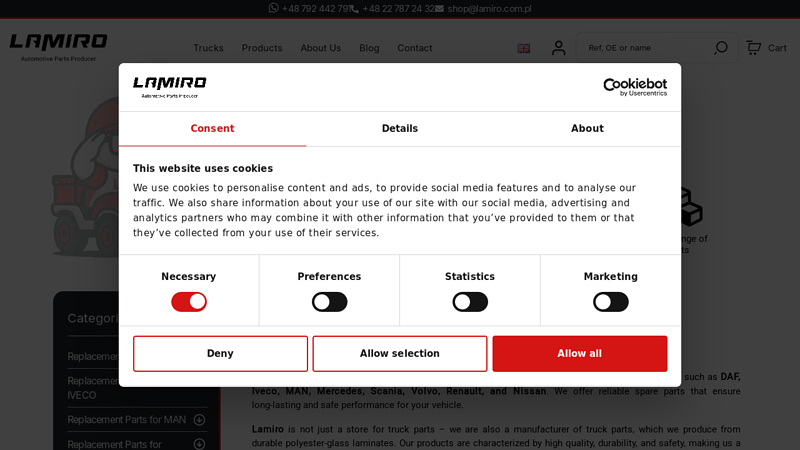Click the WhatsApp icon in the top bar
This screenshot has width=800, height=450.
click(274, 8)
